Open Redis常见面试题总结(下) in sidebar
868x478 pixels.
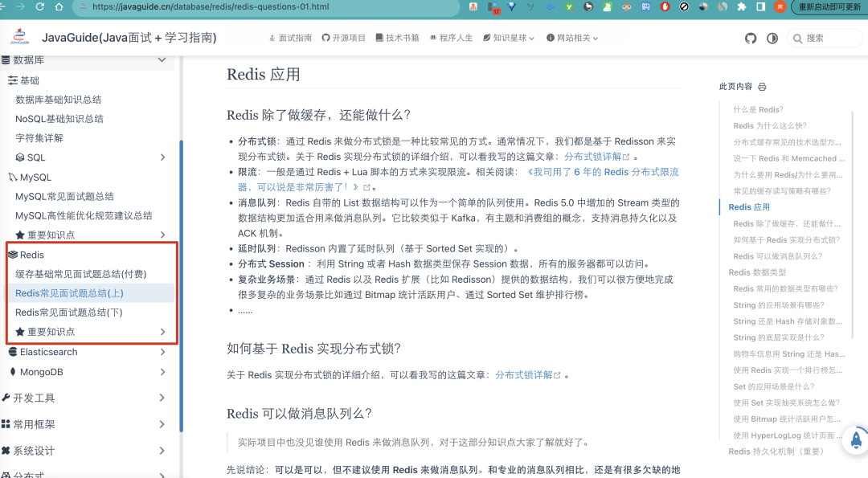(69, 313)
